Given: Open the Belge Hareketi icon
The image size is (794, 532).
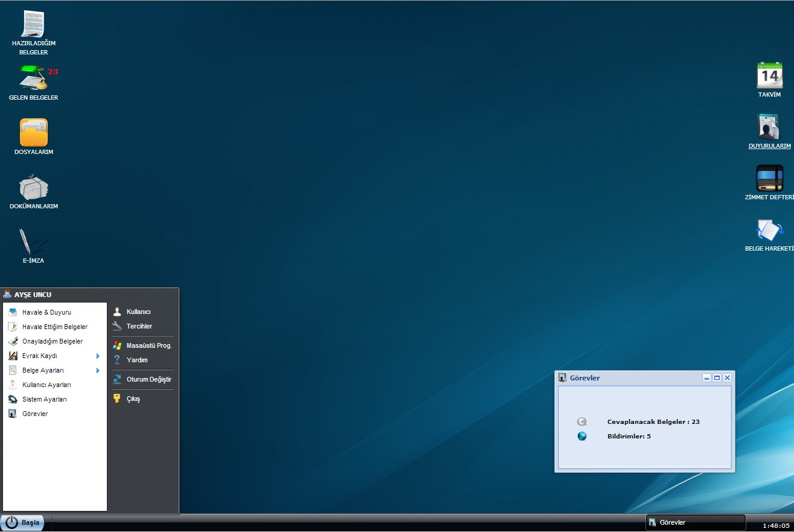Looking at the screenshot, I should coord(770,230).
